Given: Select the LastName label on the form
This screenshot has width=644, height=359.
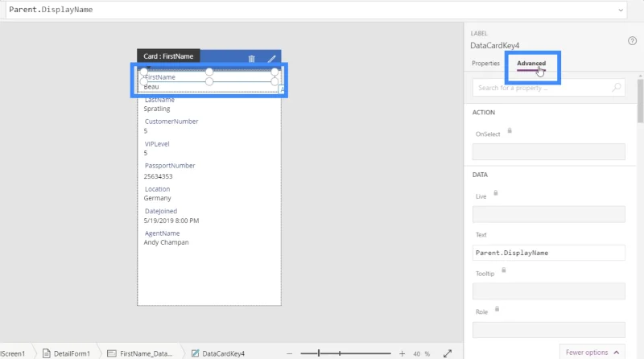Looking at the screenshot, I should (x=159, y=100).
